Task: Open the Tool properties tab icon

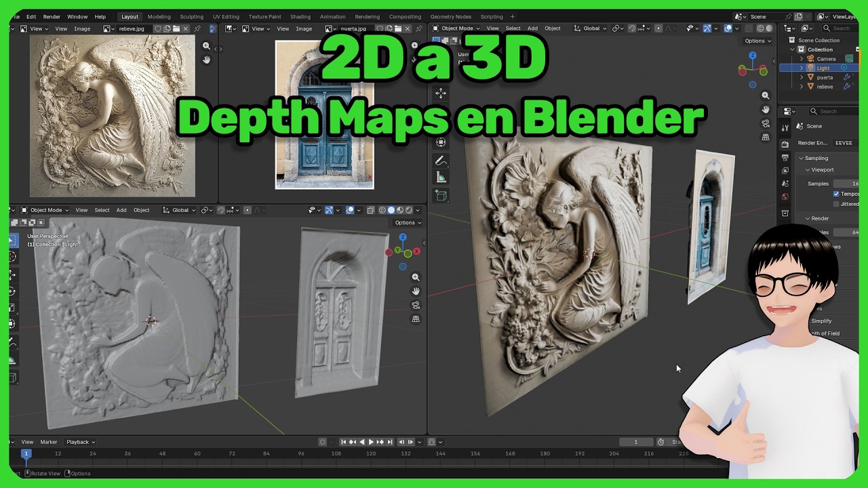Action: tap(785, 127)
